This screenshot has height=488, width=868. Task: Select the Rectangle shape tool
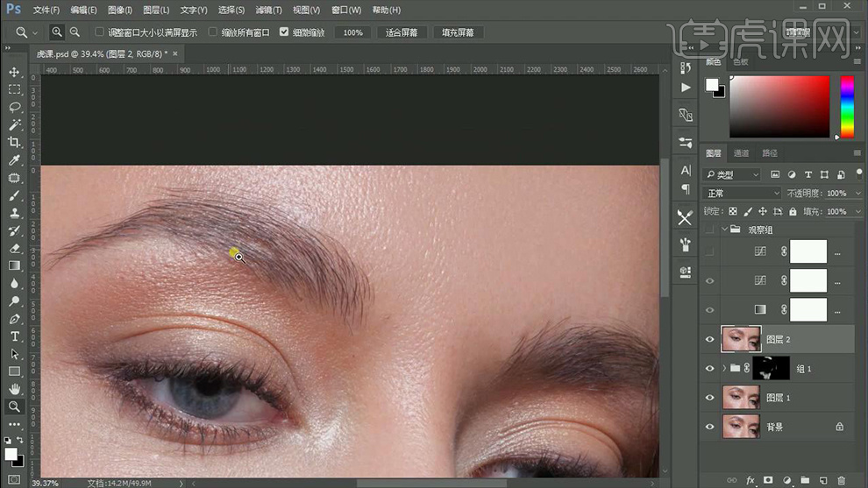[14, 371]
